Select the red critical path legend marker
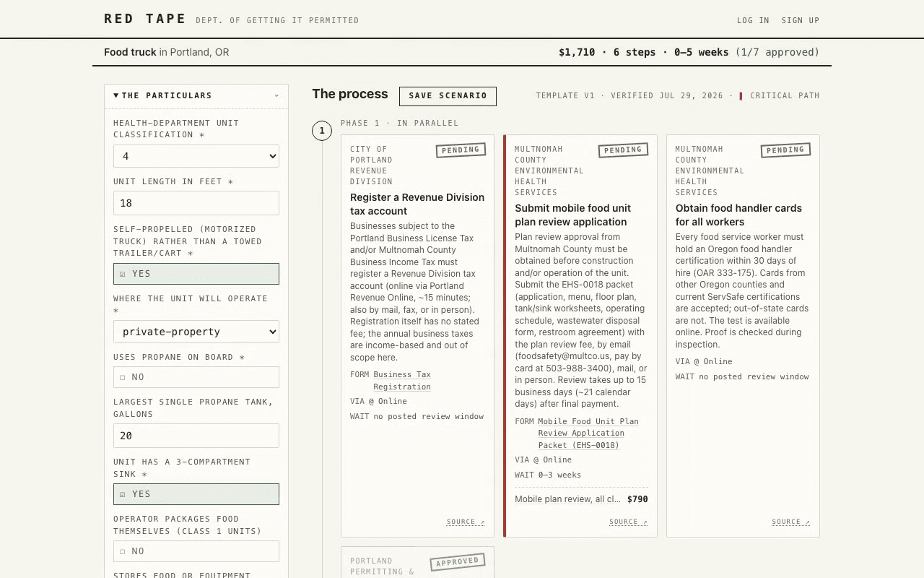The image size is (924, 578). (x=741, y=96)
